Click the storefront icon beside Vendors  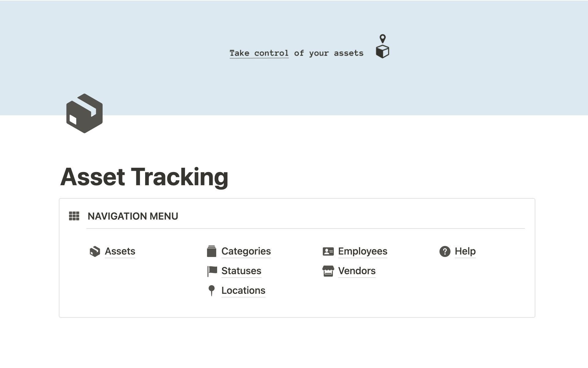(x=328, y=271)
